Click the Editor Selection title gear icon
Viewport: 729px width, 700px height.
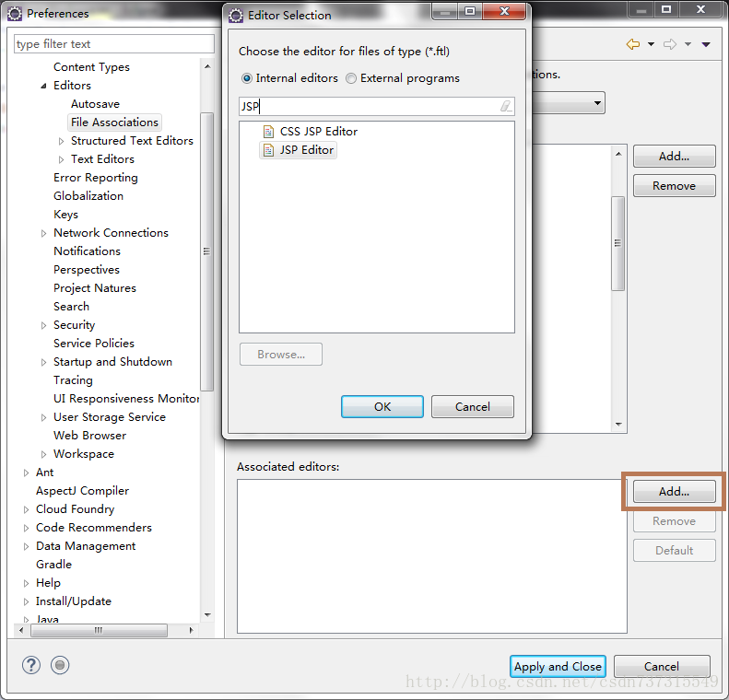(x=236, y=16)
